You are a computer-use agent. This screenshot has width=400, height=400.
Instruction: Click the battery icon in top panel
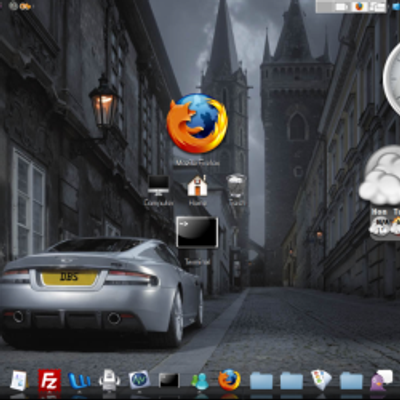pyautogui.click(x=341, y=7)
